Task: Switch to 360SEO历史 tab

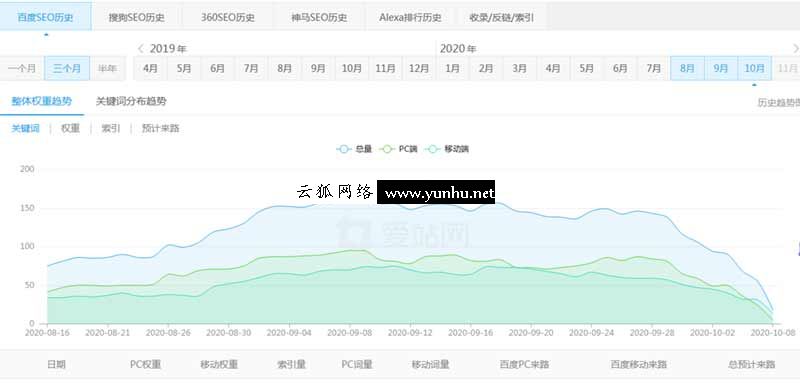Action: [228, 17]
